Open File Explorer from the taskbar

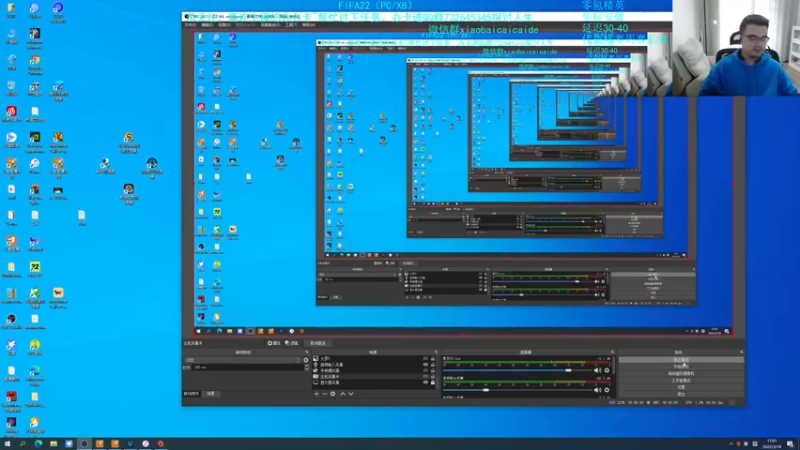(54, 444)
